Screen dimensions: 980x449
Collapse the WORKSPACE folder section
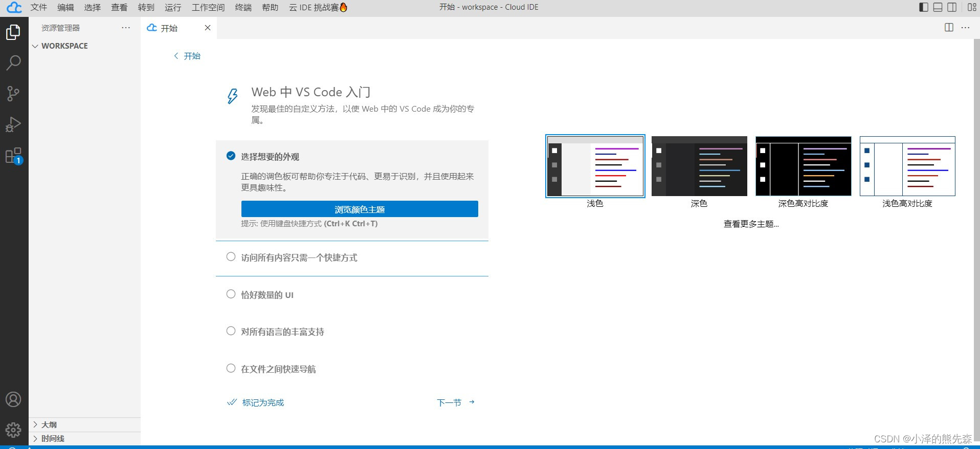point(85,46)
